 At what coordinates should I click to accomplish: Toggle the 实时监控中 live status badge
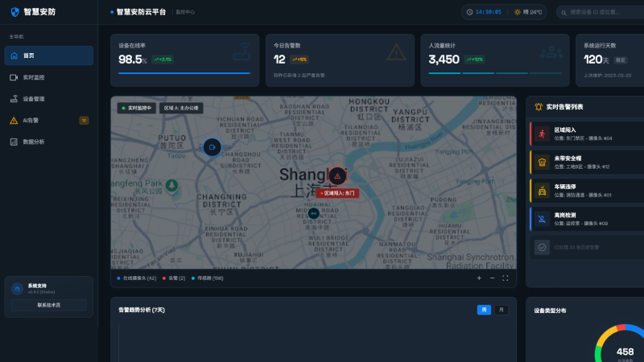136,107
